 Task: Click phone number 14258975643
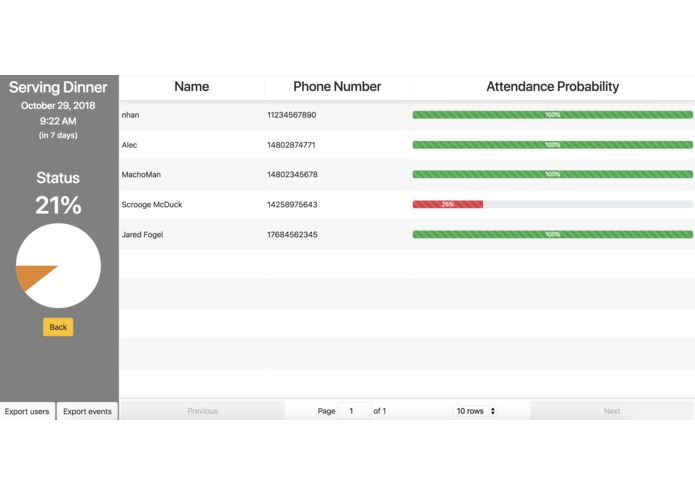(x=292, y=205)
